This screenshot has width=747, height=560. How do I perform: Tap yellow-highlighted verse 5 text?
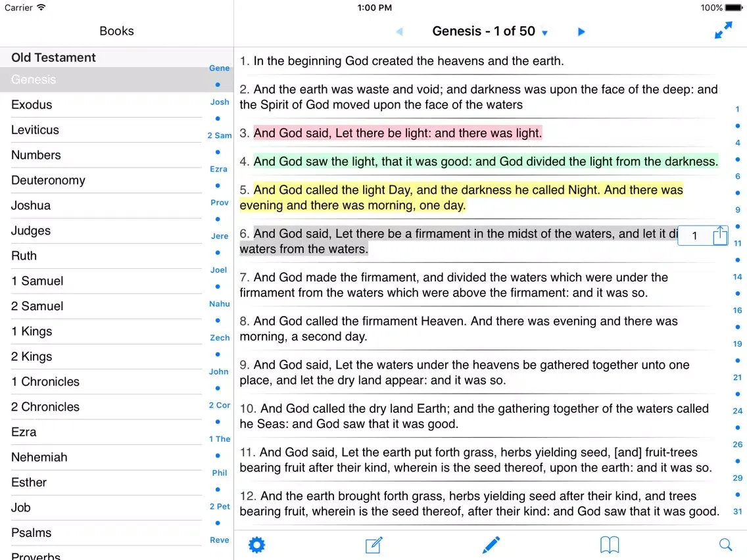[461, 198]
